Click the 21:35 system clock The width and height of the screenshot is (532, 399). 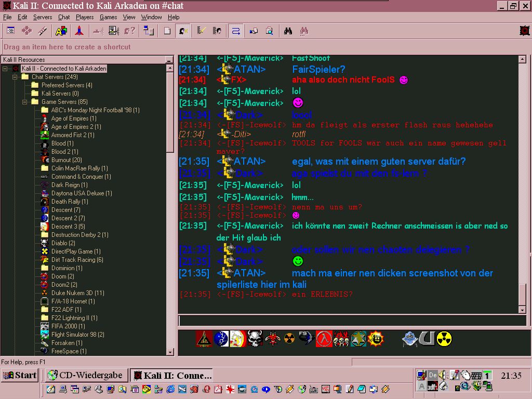(x=511, y=376)
